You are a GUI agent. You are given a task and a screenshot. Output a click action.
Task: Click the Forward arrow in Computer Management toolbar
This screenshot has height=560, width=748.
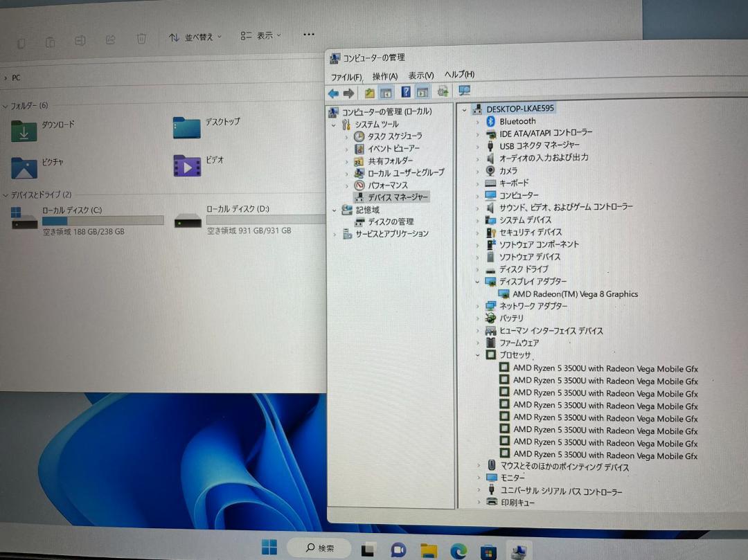348,93
